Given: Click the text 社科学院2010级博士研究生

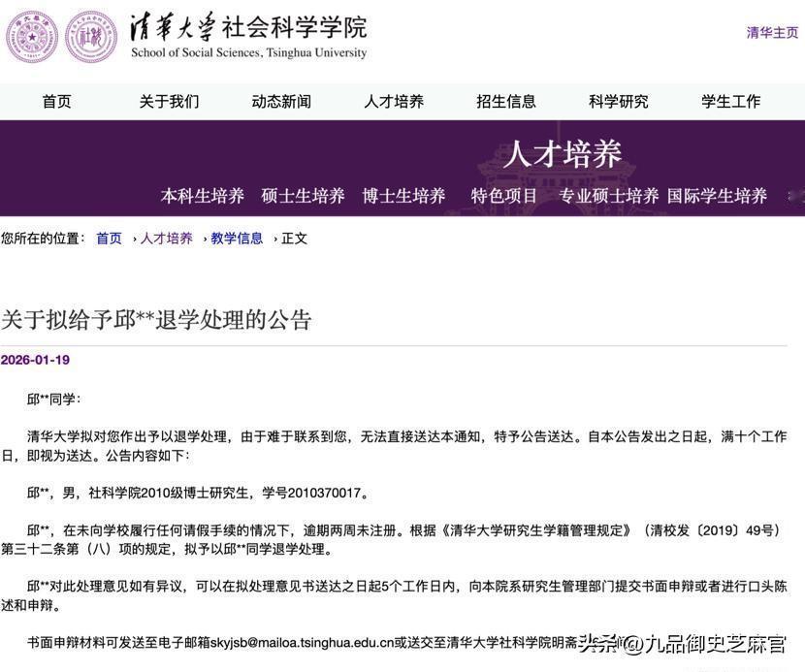Looking at the screenshot, I should (169, 493).
